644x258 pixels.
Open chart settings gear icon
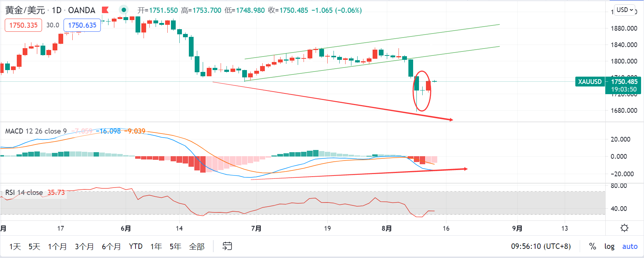(624, 228)
